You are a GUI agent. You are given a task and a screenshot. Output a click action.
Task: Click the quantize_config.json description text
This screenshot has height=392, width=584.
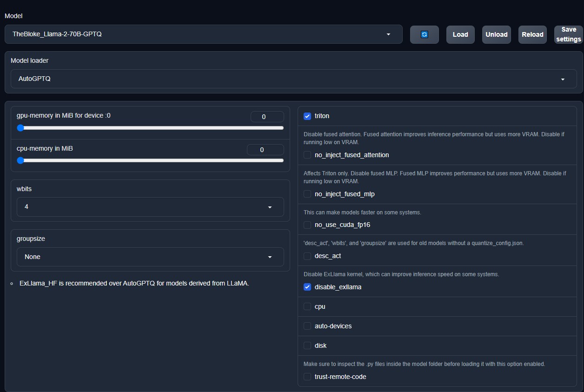pos(414,243)
